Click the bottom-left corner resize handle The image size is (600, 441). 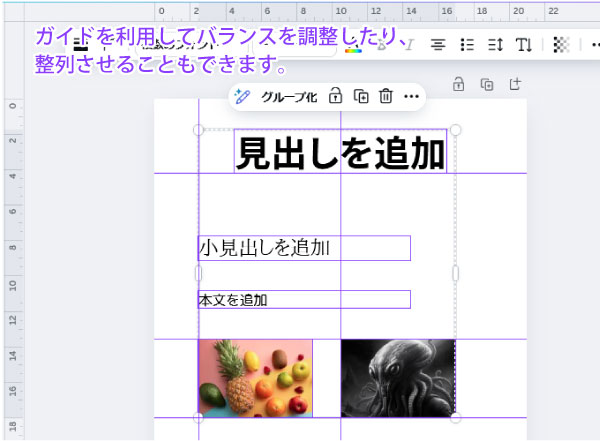(x=198, y=417)
